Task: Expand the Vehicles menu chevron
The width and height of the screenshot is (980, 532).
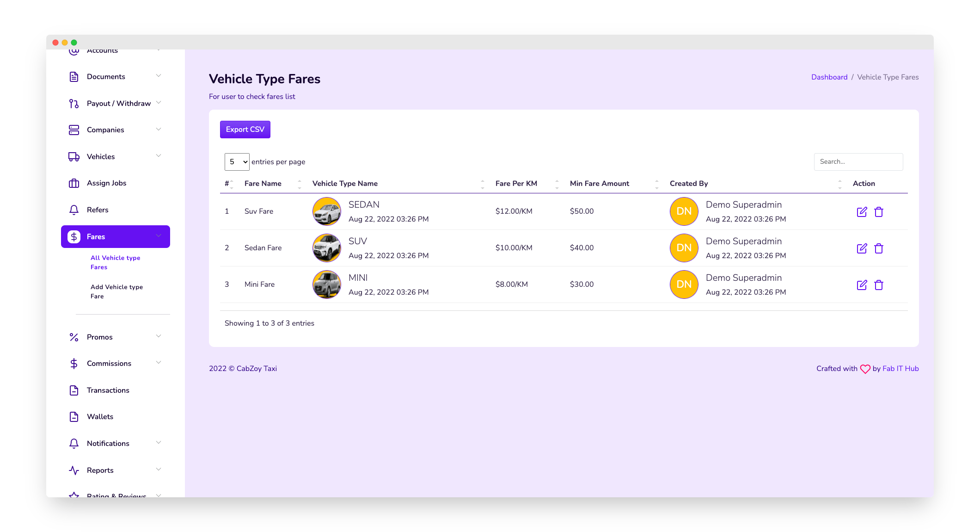Action: click(159, 156)
